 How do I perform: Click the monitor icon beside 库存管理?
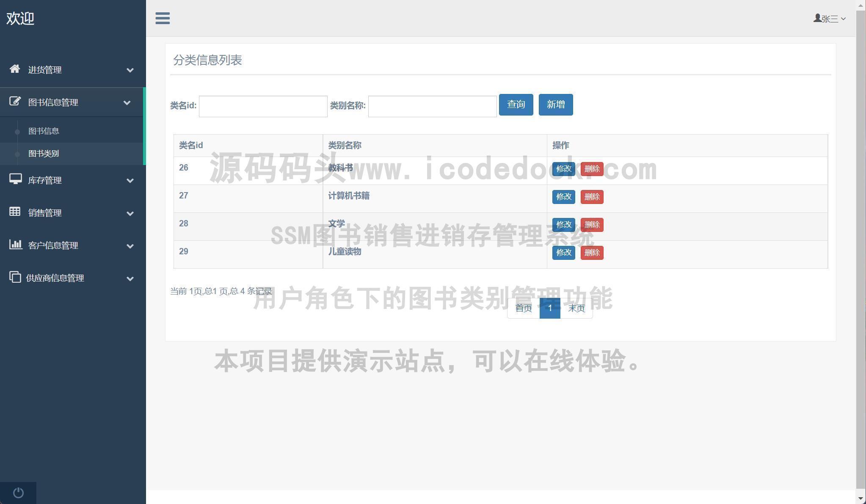[x=16, y=179]
